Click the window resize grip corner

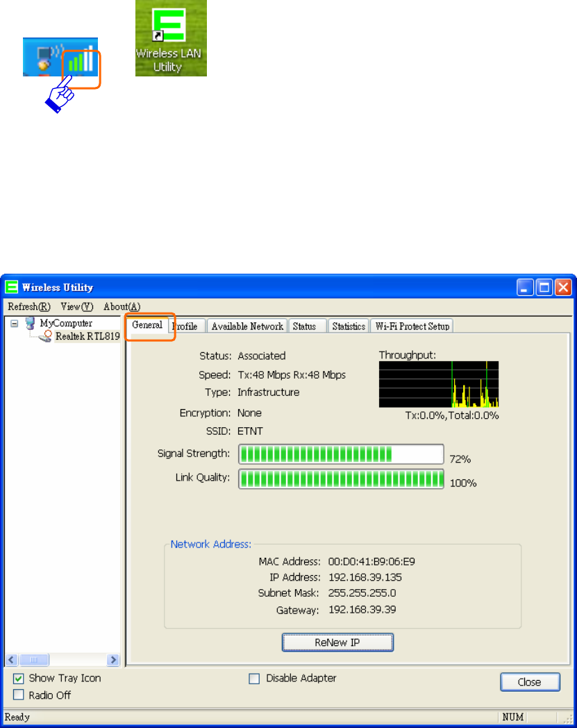coord(568,719)
